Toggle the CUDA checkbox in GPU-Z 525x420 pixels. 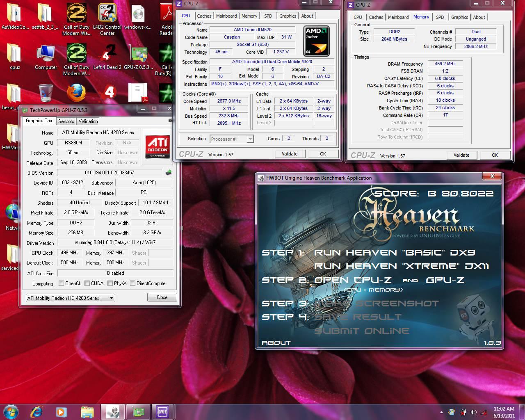(x=87, y=283)
